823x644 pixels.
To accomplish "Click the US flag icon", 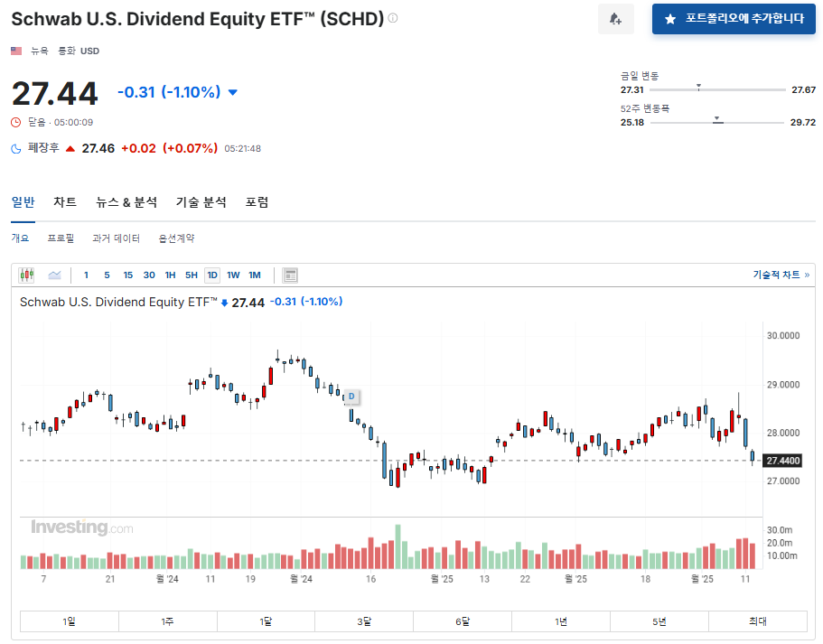I will click(x=16, y=51).
